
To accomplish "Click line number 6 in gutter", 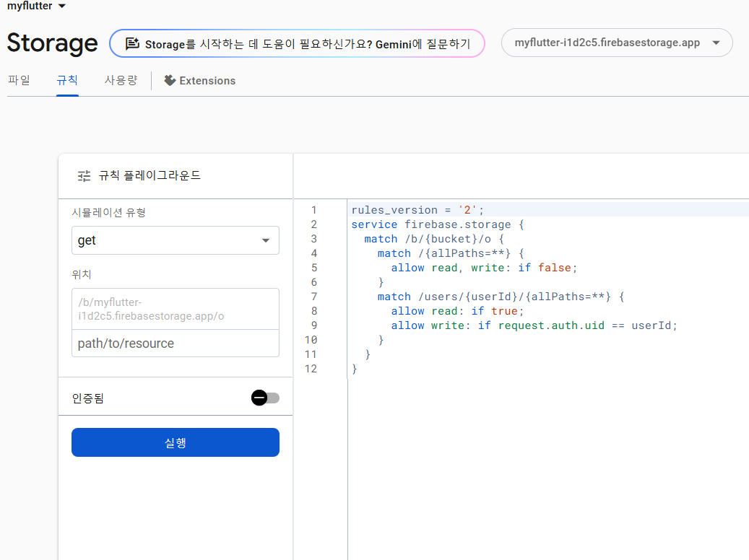I will point(314,282).
